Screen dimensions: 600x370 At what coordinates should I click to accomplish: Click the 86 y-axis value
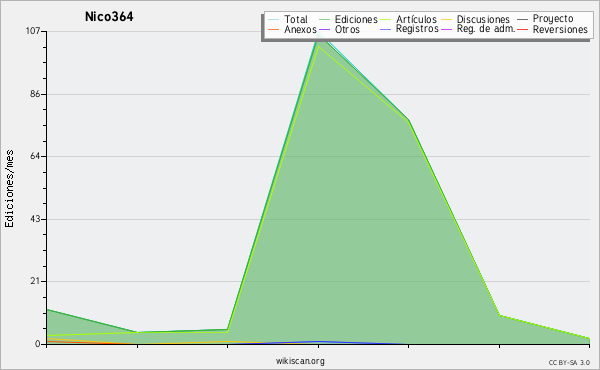pos(35,94)
